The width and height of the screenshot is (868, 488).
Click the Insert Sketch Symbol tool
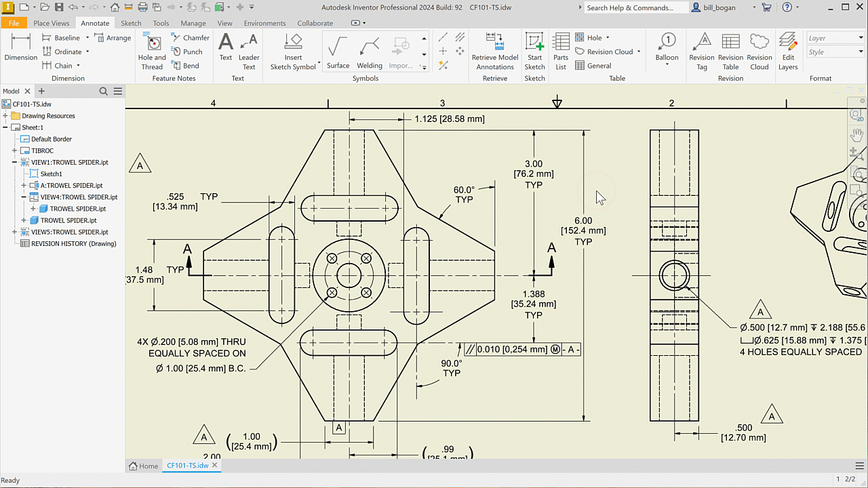(293, 51)
